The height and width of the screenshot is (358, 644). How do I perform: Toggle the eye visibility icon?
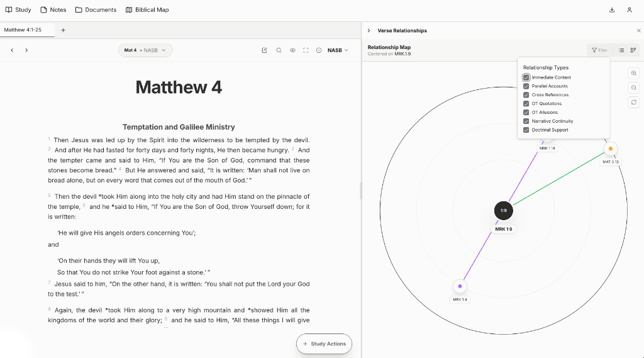pyautogui.click(x=292, y=50)
